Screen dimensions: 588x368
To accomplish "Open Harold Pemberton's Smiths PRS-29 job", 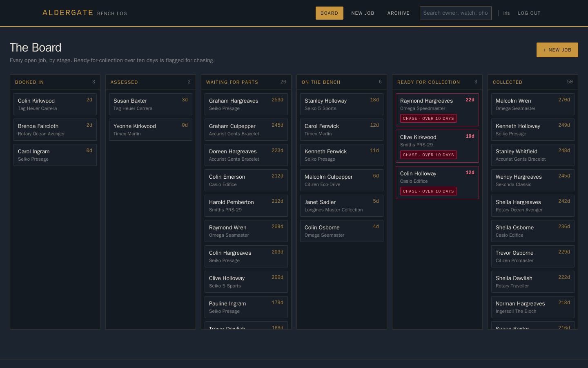I will pyautogui.click(x=246, y=206).
